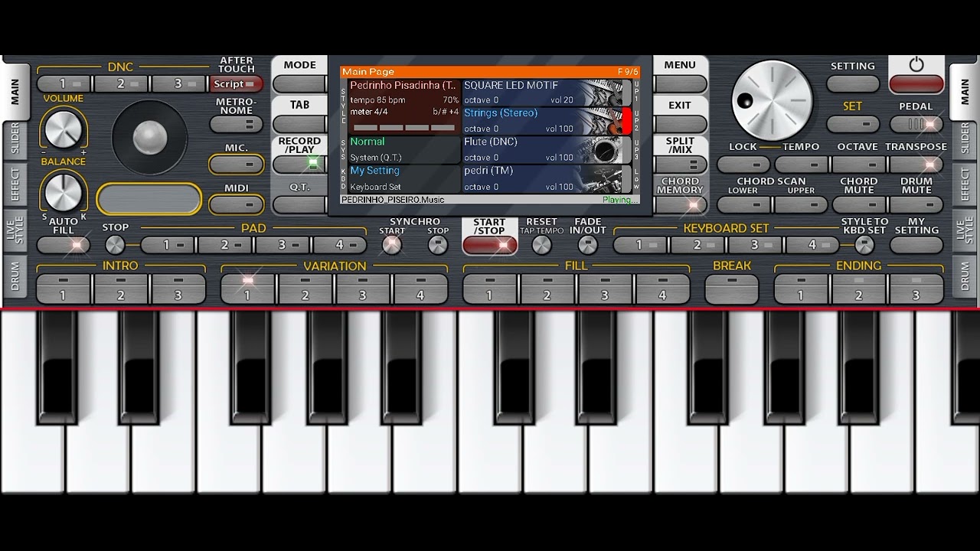Open the SETTING button

(853, 84)
